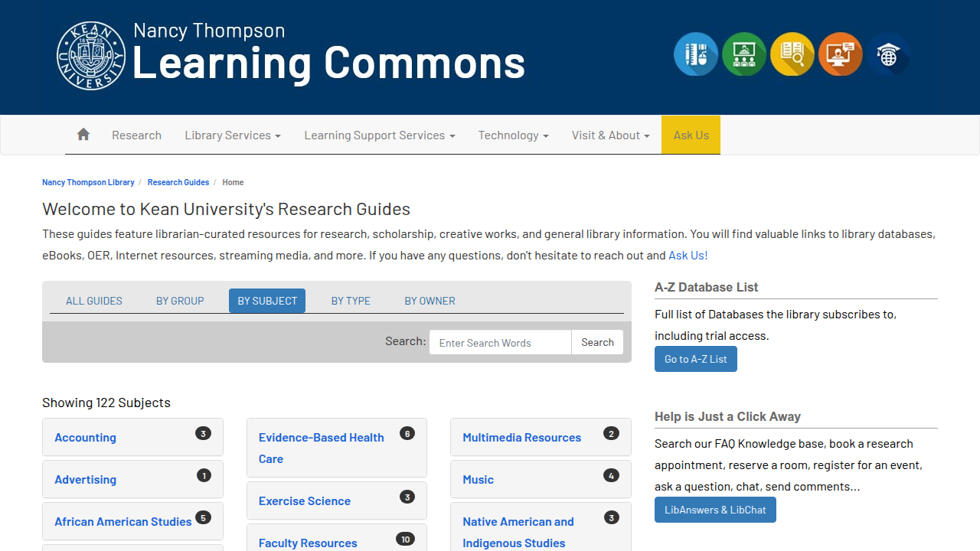
Task: Click the Multimedia Resources count badge 2
Action: pyautogui.click(x=611, y=434)
